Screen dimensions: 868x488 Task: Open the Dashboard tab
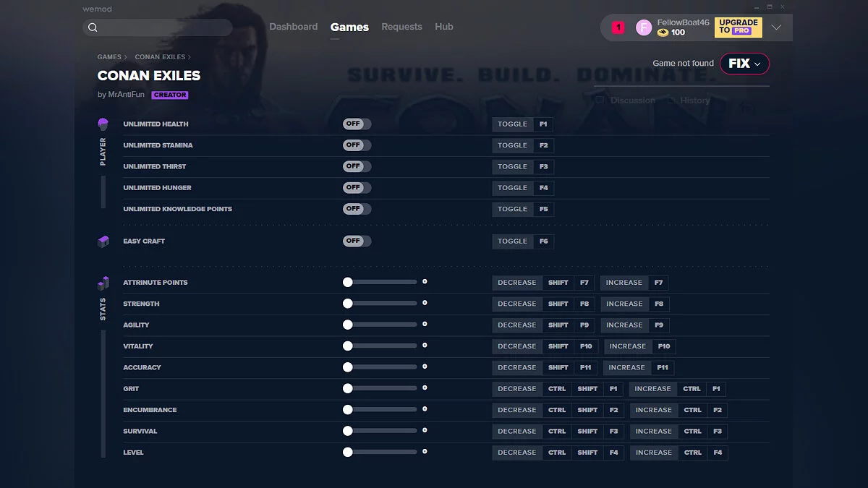click(x=294, y=27)
